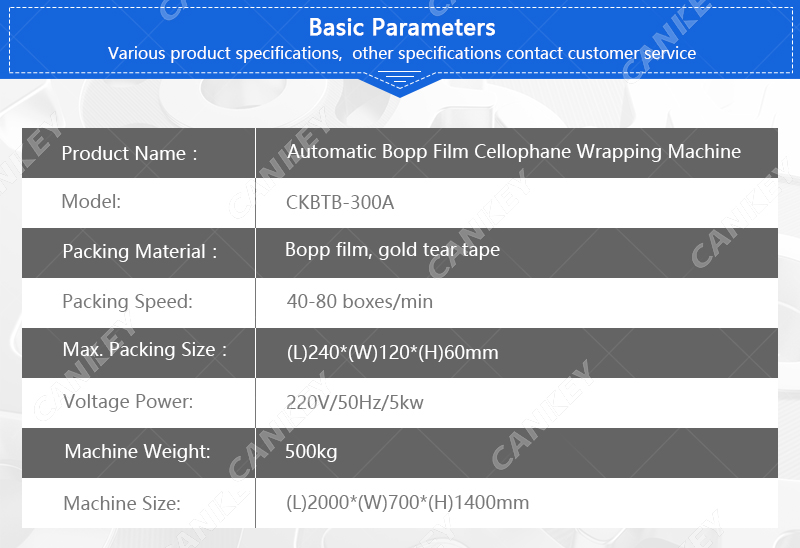This screenshot has height=548, width=800.
Task: Click the "40-80 boxes/min" value
Action: (359, 301)
